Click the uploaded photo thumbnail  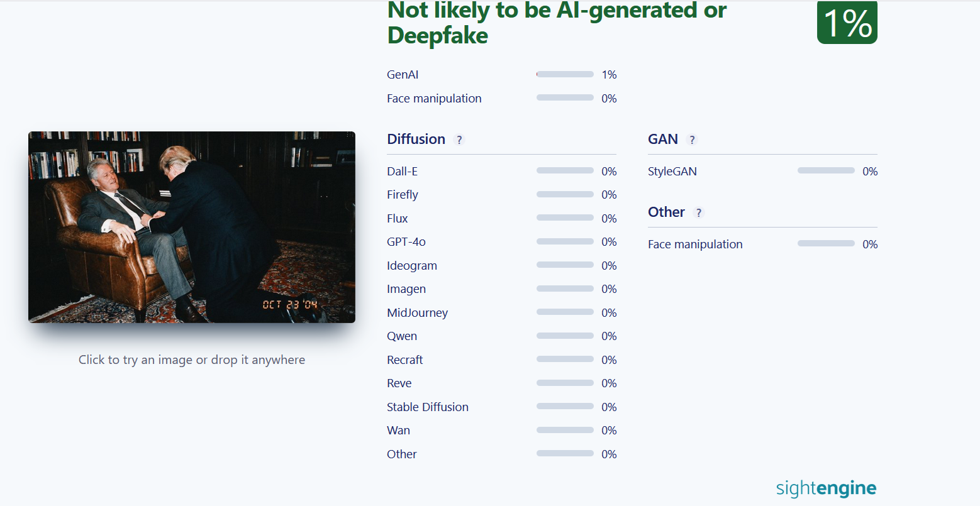[192, 227]
